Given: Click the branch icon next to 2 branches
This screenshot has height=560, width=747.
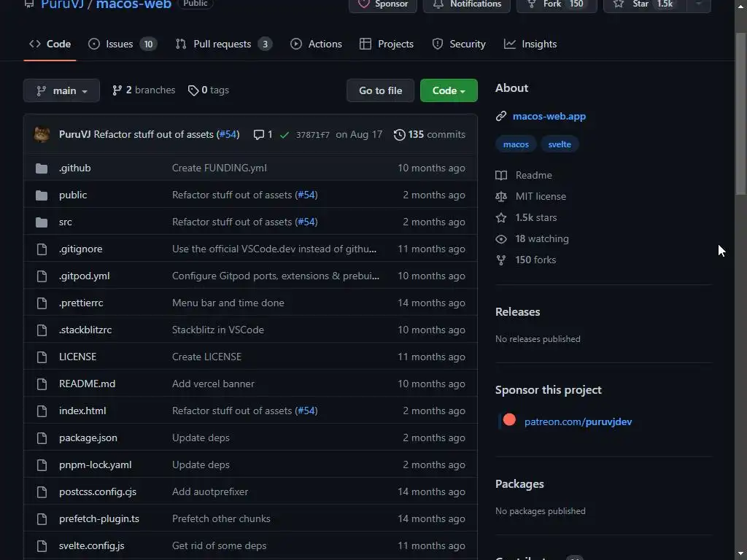Looking at the screenshot, I should tap(117, 90).
